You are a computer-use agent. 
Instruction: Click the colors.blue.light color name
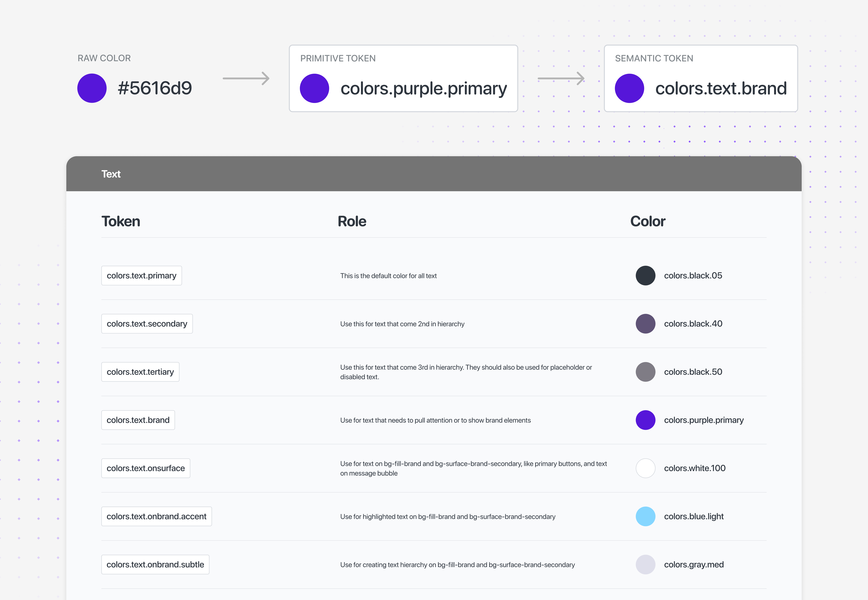694,516
